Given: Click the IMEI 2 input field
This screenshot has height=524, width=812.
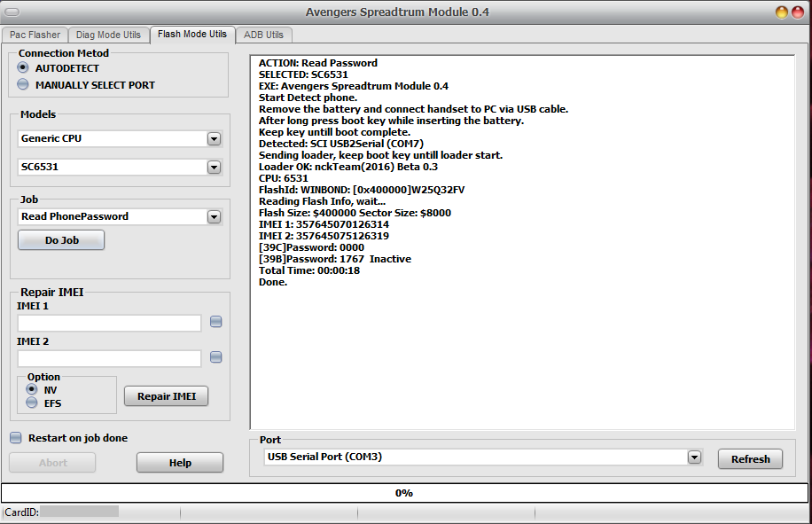Looking at the screenshot, I should (109, 358).
